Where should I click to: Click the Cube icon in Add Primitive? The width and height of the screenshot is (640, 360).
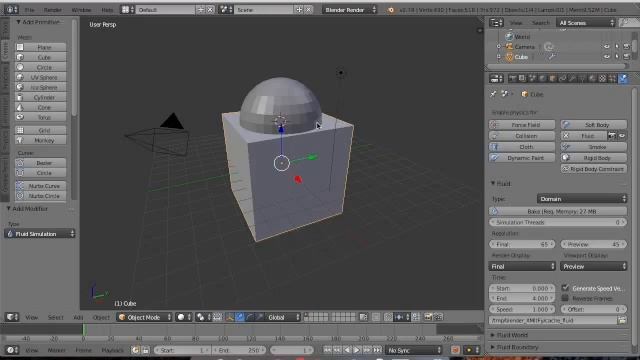(20, 58)
